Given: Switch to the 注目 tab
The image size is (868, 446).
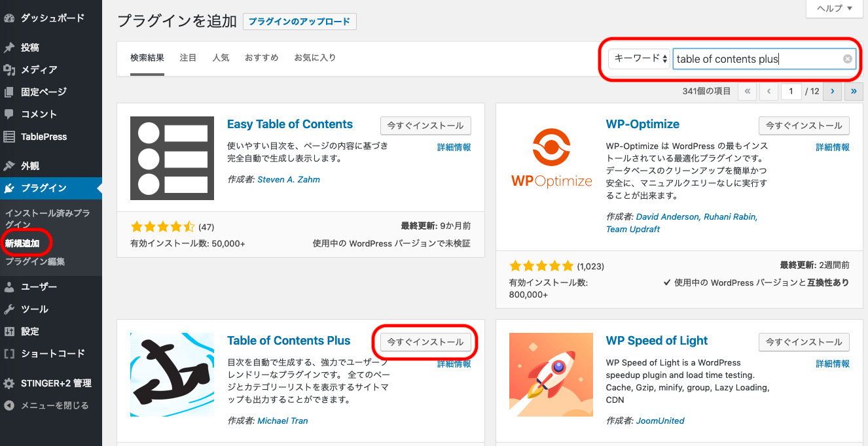Looking at the screenshot, I should tap(188, 58).
